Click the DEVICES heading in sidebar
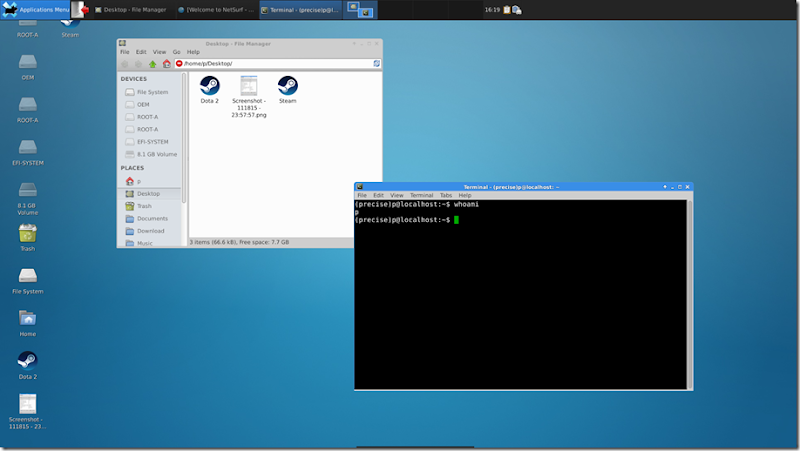 (134, 79)
